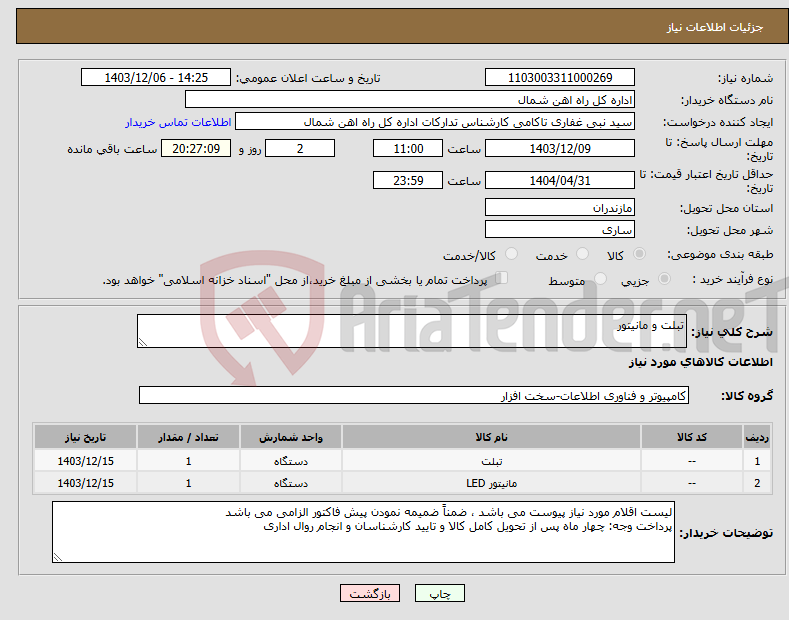Viewport: 789px width, 620px height.
Task: Click the remaining time field 20:27:09
Action: coord(196,148)
